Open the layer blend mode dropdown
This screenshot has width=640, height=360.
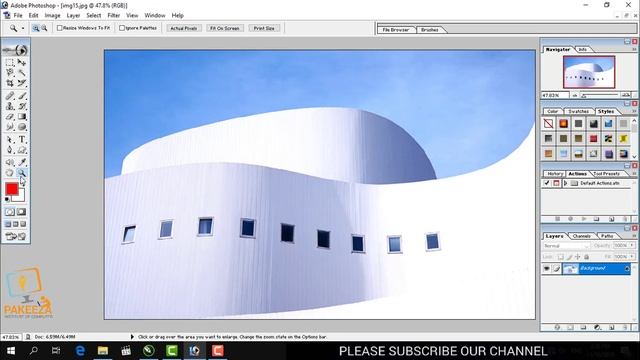click(x=566, y=246)
